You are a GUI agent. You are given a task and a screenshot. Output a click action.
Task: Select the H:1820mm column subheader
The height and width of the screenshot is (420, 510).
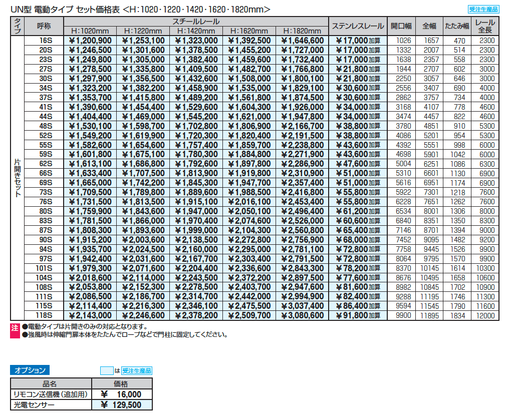click(302, 31)
